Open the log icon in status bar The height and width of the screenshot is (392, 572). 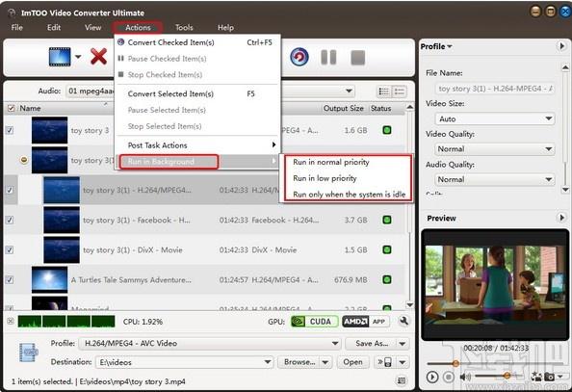coord(402,380)
